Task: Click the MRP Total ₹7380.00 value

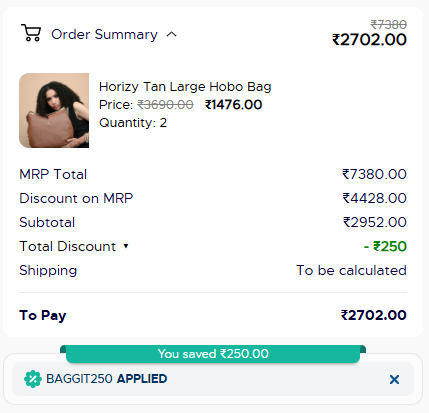Action: pos(374,174)
